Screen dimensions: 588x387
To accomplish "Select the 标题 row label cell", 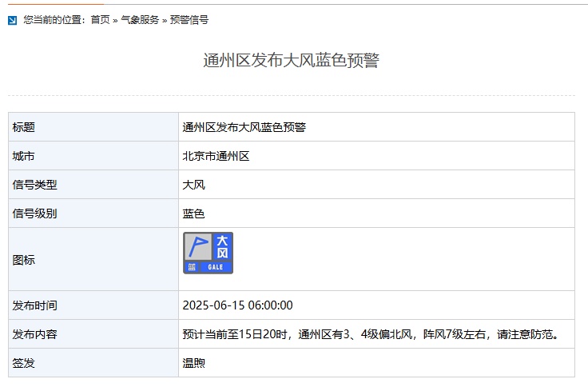I will coord(24,127).
